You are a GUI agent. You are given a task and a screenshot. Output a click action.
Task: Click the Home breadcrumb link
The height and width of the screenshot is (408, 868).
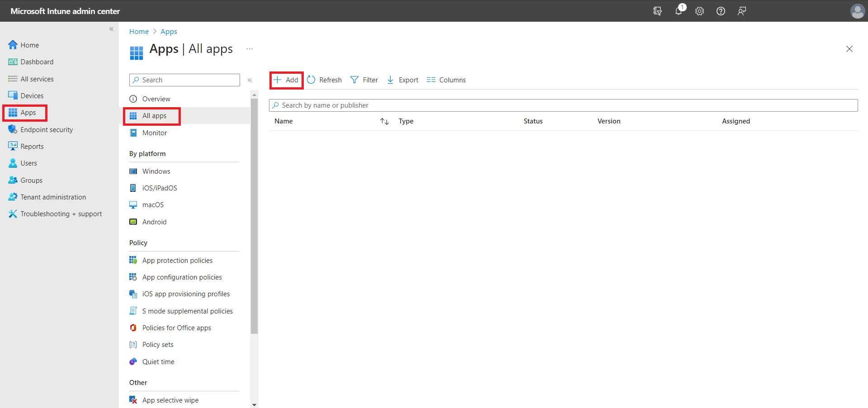(139, 31)
